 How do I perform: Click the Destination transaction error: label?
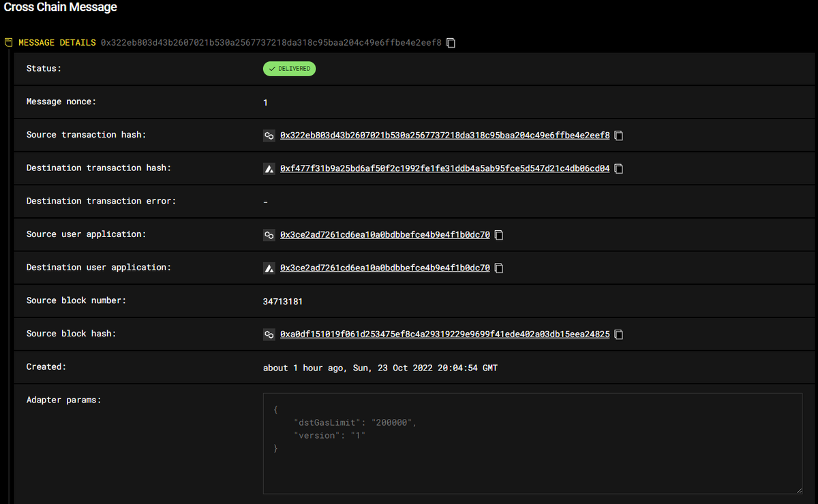102,201
